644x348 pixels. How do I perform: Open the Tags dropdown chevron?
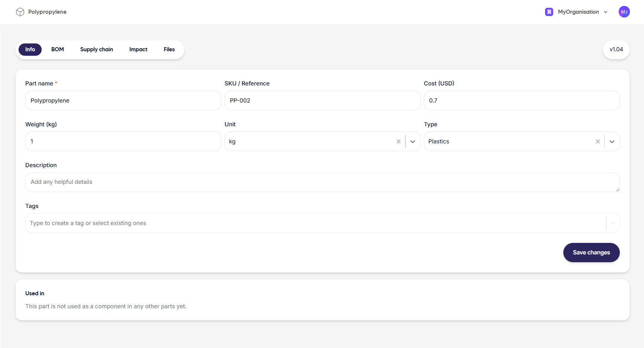tap(613, 223)
